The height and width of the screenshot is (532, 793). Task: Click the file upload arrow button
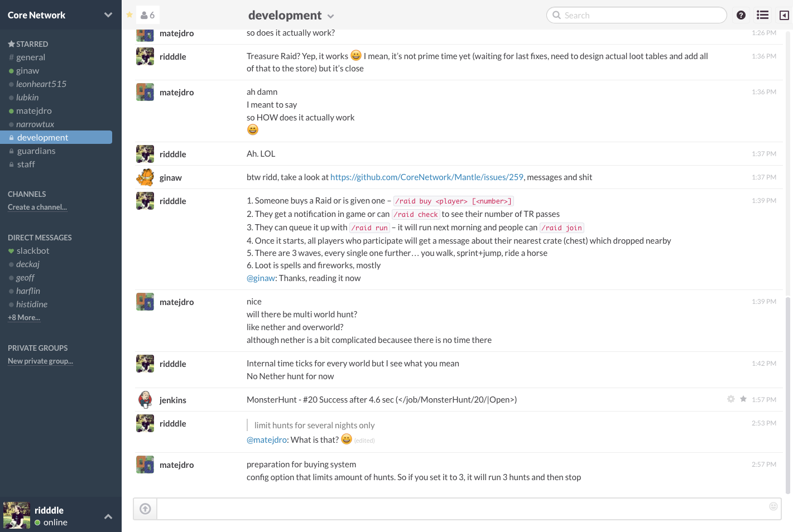click(x=145, y=509)
